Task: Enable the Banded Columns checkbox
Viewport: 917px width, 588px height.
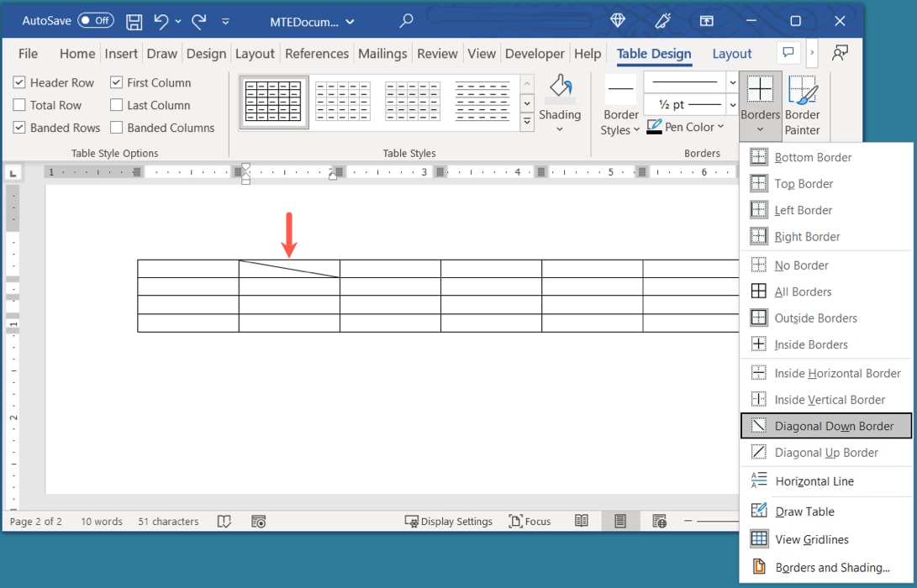Action: 117,128
